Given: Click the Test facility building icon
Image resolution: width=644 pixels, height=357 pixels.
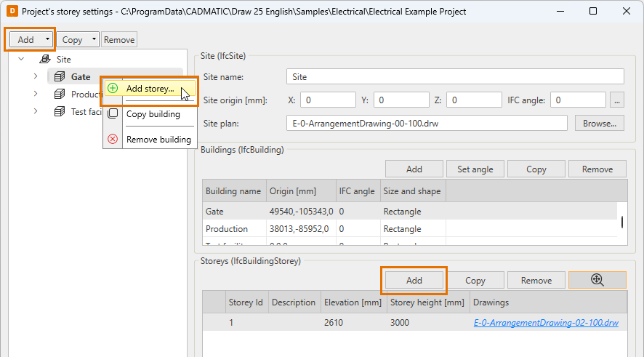Looking at the screenshot, I should [60, 111].
